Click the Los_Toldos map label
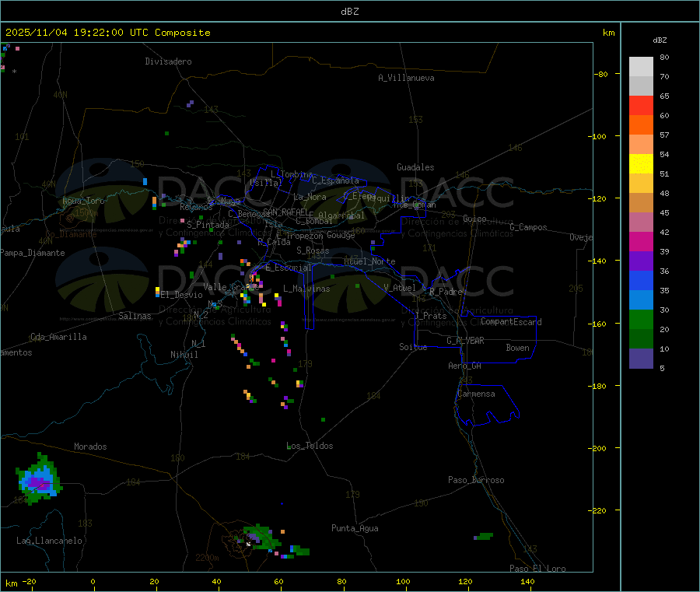 tap(310, 446)
